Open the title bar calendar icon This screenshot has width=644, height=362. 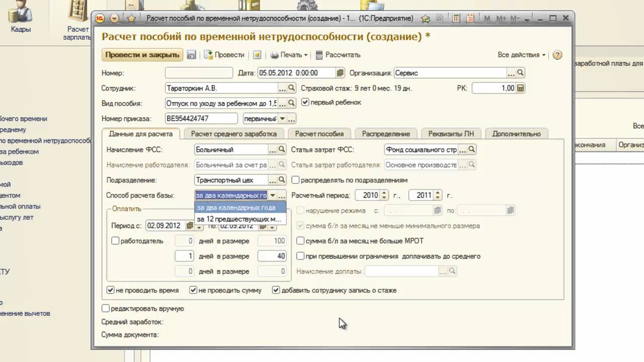(x=470, y=19)
